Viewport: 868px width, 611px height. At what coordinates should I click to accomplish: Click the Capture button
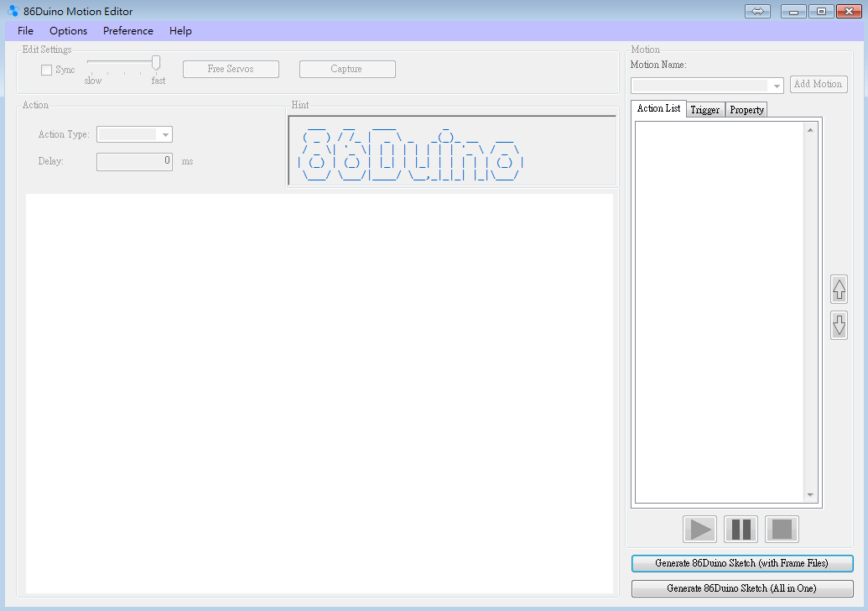coord(347,70)
